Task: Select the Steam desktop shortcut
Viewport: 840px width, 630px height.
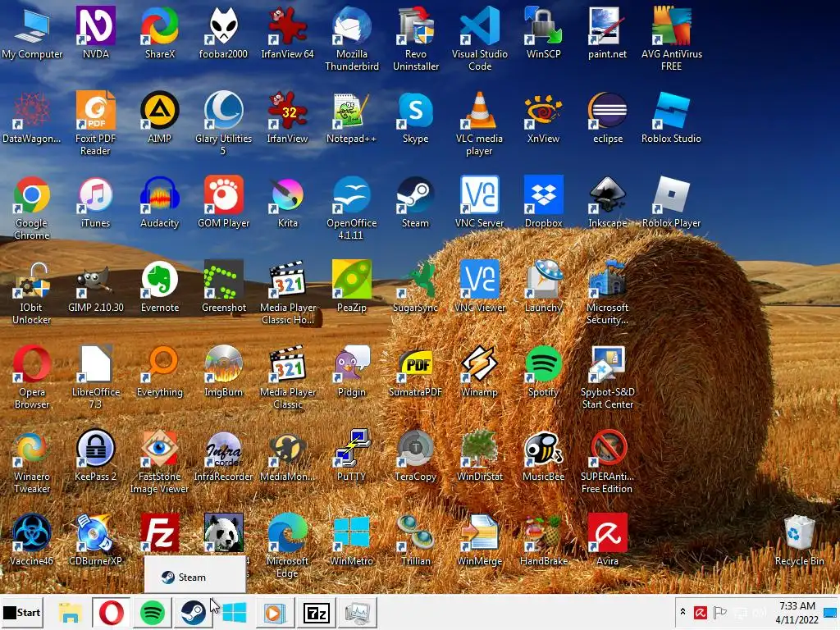Action: pos(415,202)
